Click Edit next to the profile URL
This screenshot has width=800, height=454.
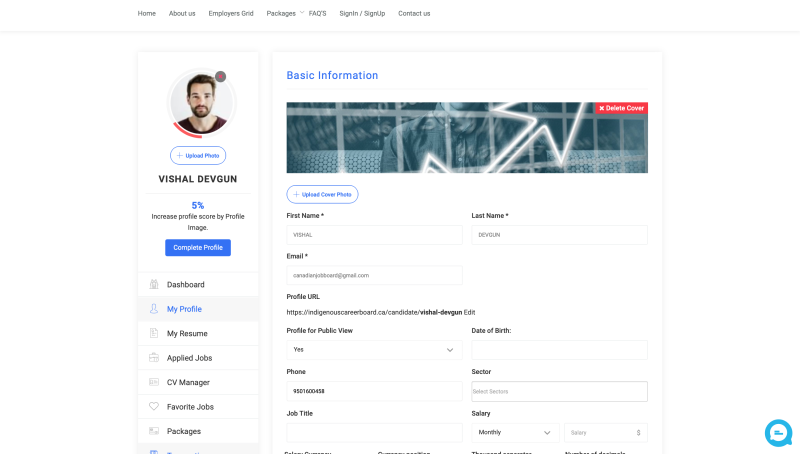[469, 312]
